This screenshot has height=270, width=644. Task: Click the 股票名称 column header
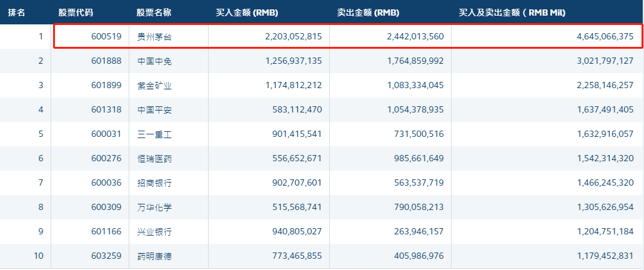154,12
